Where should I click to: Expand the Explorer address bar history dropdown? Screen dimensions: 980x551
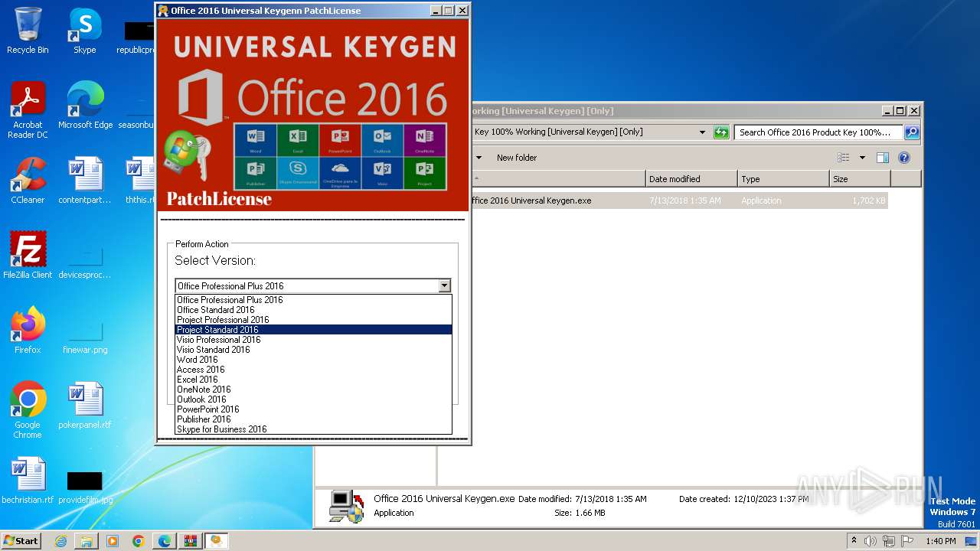pos(702,132)
